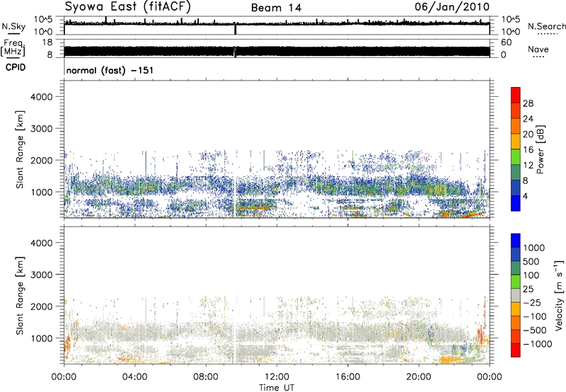Click the bright green segment of the velocity colorbar
The width and height of the screenshot is (566, 392).
(x=516, y=282)
